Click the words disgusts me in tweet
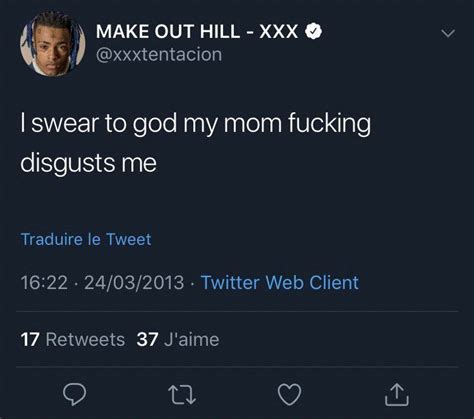The image size is (474, 419). (88, 163)
